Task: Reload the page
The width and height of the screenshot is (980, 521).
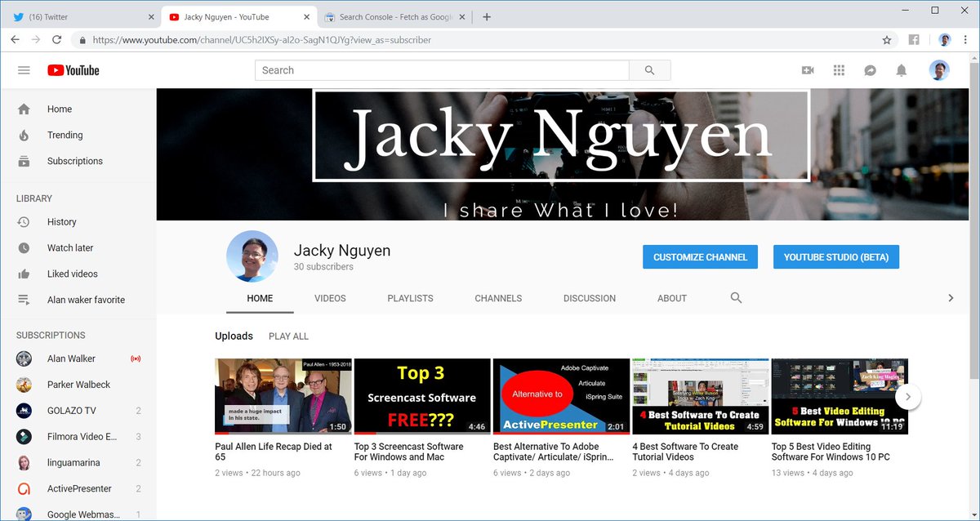Action: [57, 39]
